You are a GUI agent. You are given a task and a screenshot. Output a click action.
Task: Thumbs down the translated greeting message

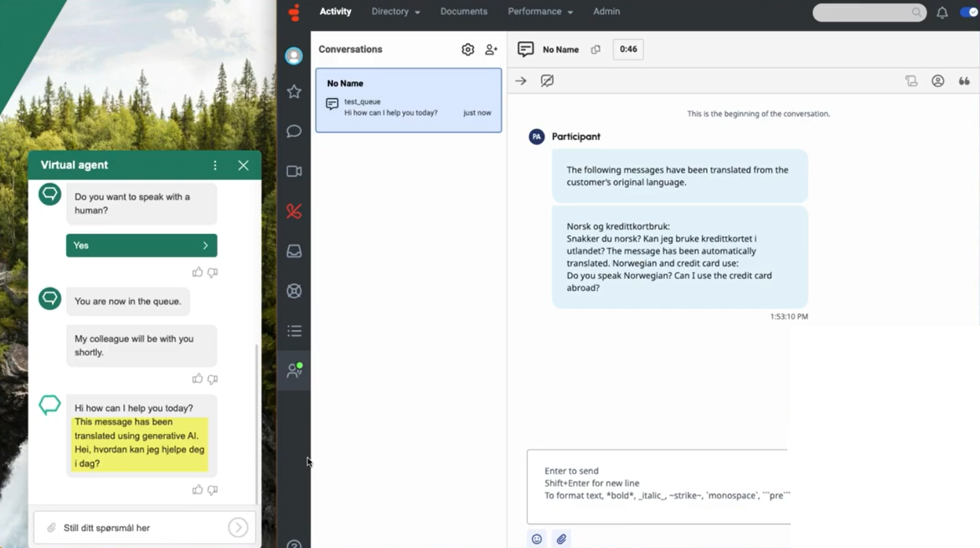[x=213, y=490]
